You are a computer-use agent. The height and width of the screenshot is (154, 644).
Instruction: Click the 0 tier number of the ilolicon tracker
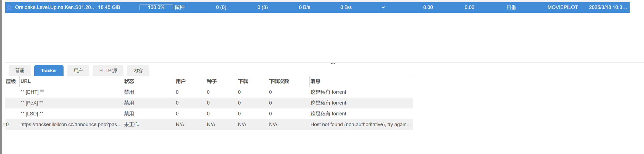pos(7,125)
